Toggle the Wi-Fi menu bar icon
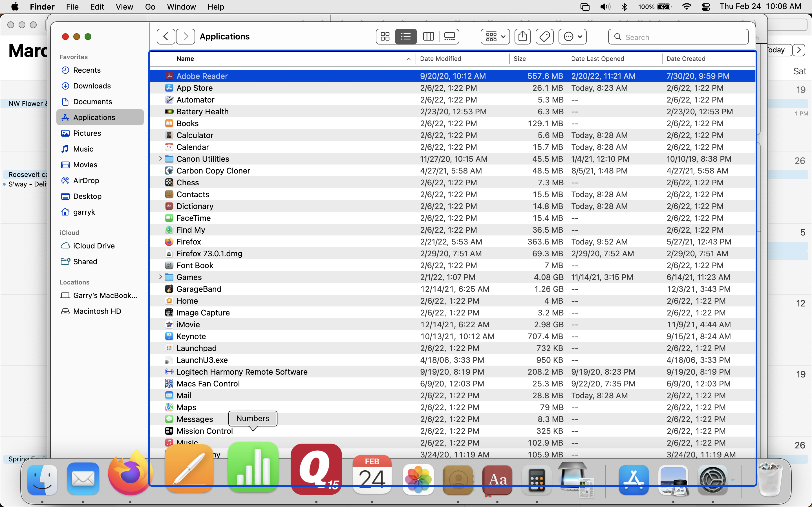The height and width of the screenshot is (507, 812). 687,7
